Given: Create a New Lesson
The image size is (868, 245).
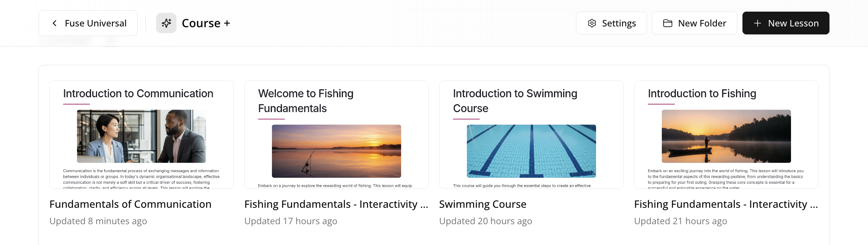Looking at the screenshot, I should [x=786, y=23].
